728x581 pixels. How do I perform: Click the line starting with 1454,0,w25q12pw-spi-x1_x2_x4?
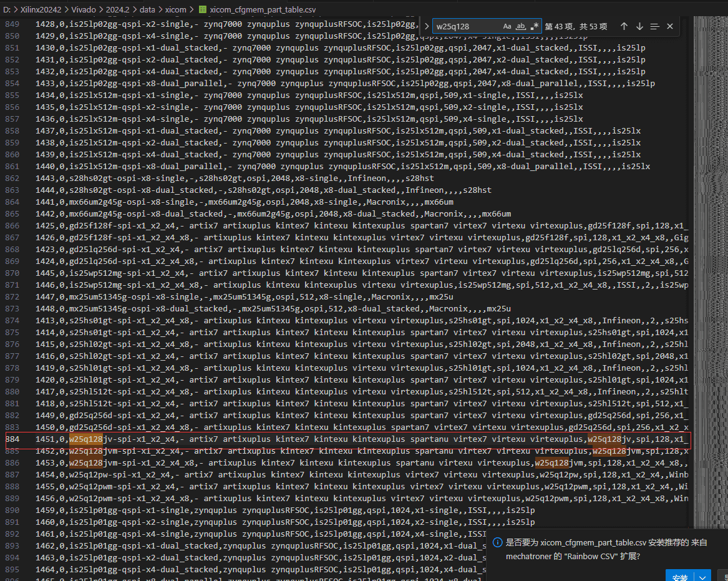[x=362, y=475]
